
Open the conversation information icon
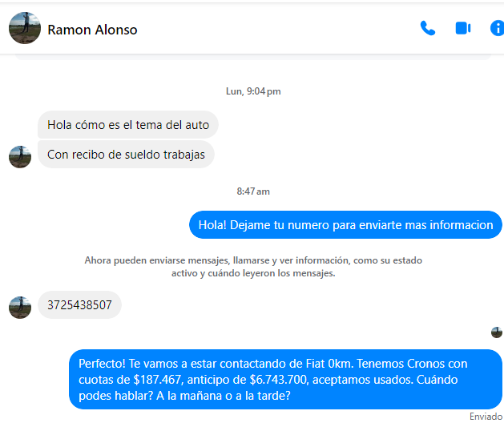tap(497, 28)
